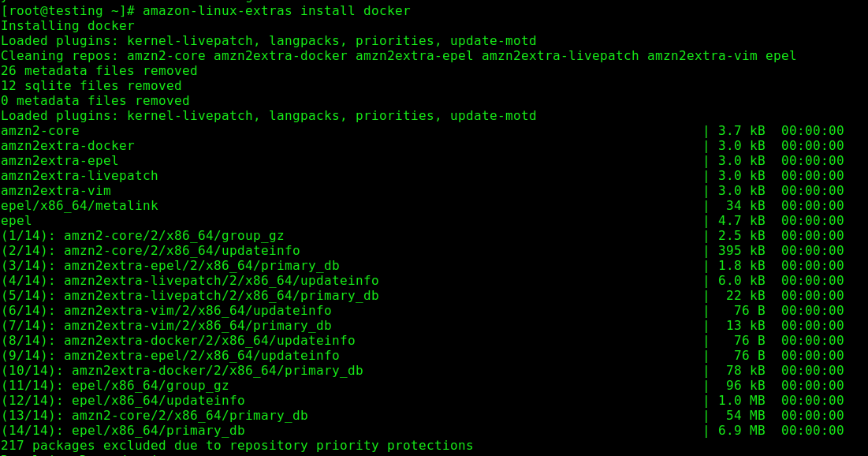This screenshot has width=868, height=456.
Task: Click the '(1/14): amzn2-core/2/x86_64/group_gz' line
Action: 143,236
